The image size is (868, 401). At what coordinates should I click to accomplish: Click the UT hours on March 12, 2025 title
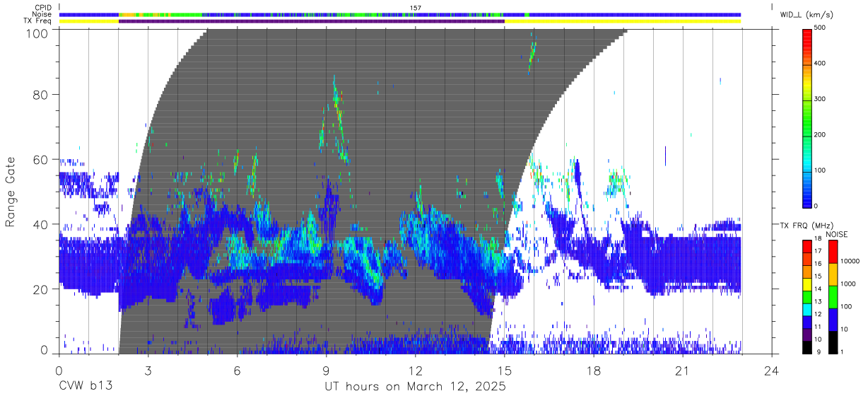click(x=415, y=387)
